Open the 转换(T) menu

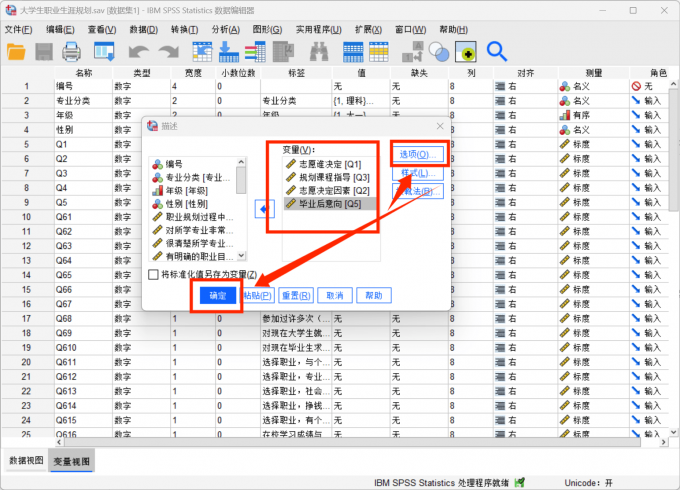tap(184, 29)
